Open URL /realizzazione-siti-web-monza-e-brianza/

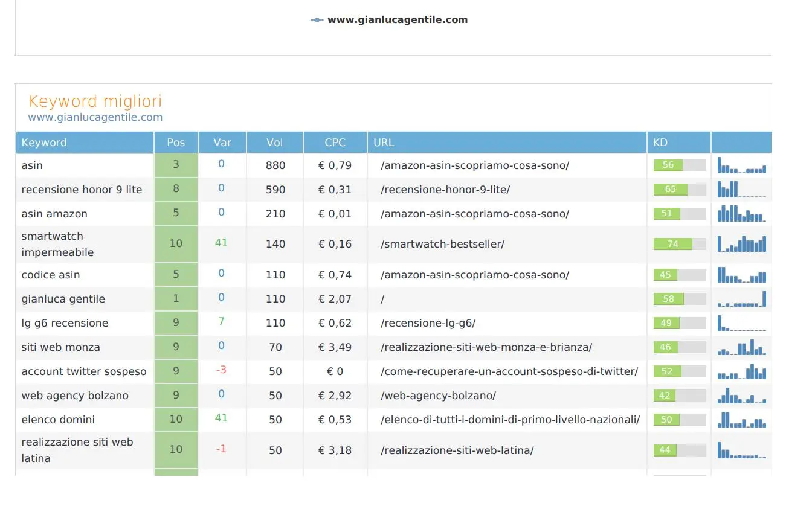coord(486,347)
